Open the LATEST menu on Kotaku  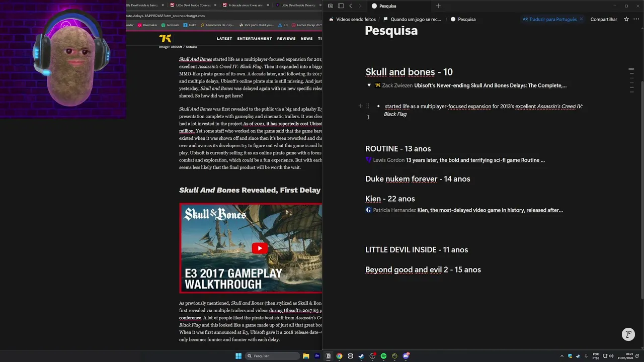[224, 39]
